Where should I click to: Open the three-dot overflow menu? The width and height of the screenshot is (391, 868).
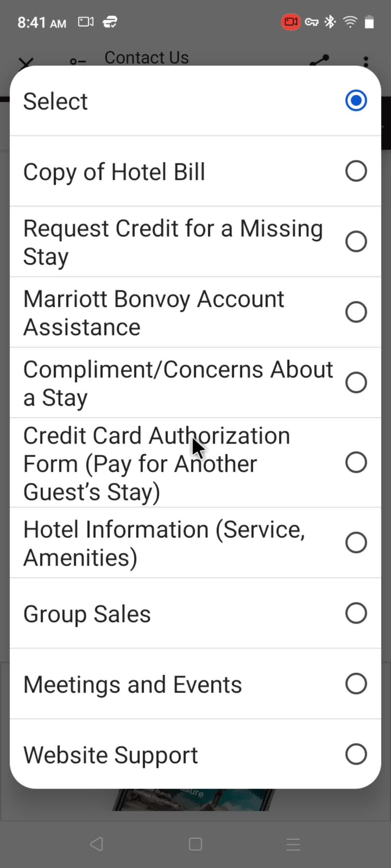366,61
